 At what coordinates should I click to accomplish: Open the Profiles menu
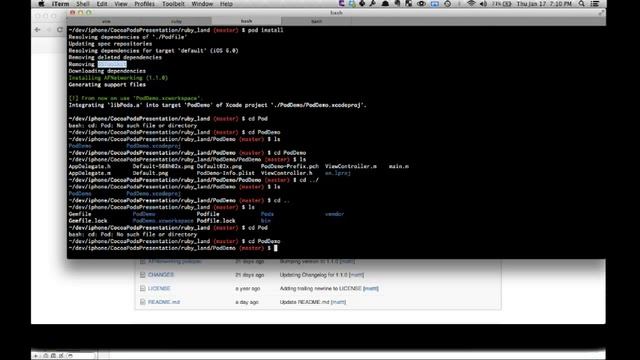(x=144, y=4)
